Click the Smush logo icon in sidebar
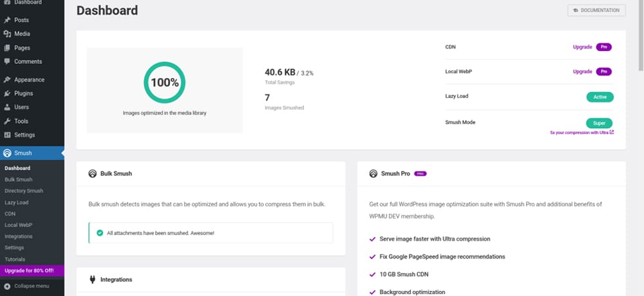Viewport: 644px width, 296px height. tap(7, 153)
